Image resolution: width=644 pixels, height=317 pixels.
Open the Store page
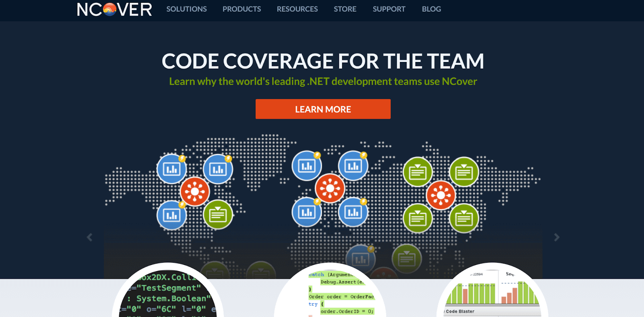pos(345,9)
